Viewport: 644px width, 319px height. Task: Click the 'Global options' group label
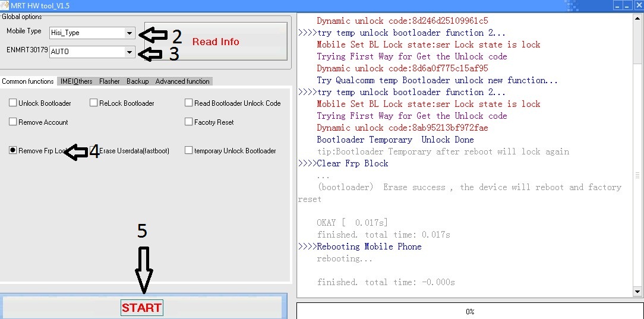[x=22, y=17]
